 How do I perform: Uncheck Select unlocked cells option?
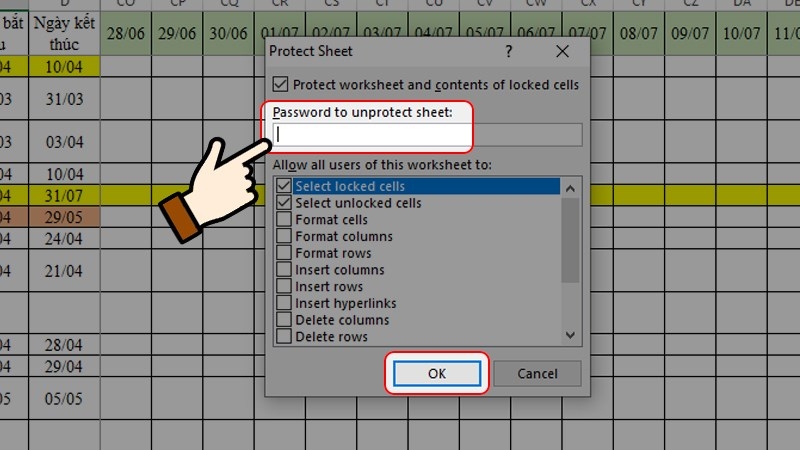coord(284,203)
